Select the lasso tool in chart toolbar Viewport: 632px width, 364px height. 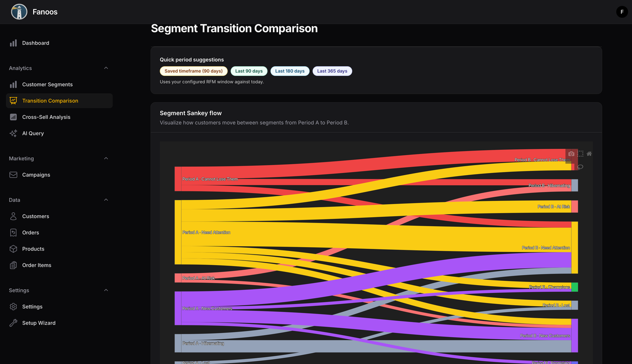tap(580, 167)
